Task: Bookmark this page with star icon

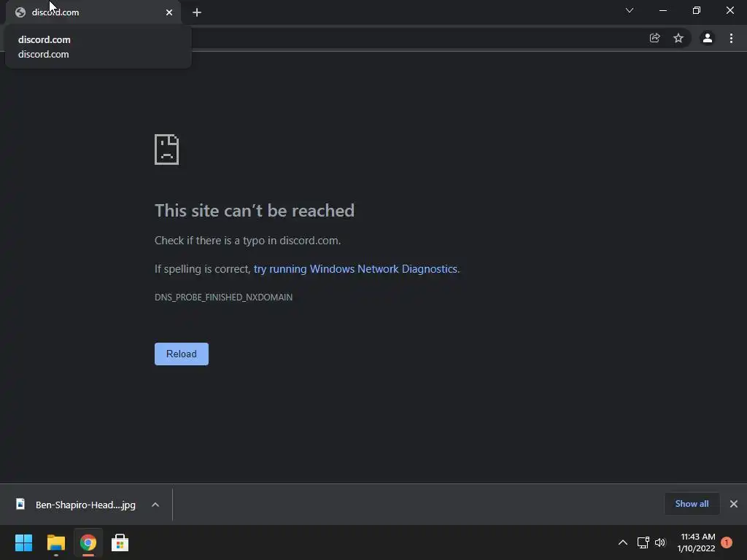Action: click(678, 38)
